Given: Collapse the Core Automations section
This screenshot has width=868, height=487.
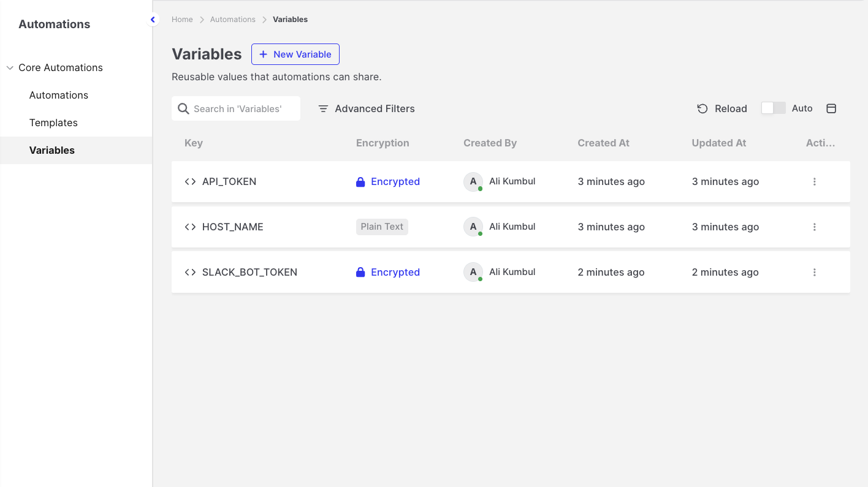Looking at the screenshot, I should [10, 67].
